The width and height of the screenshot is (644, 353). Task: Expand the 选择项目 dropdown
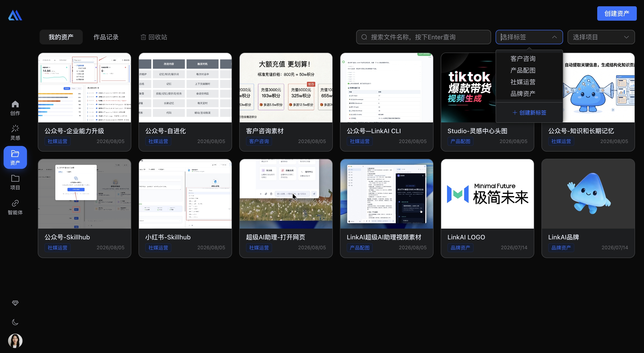[601, 37]
